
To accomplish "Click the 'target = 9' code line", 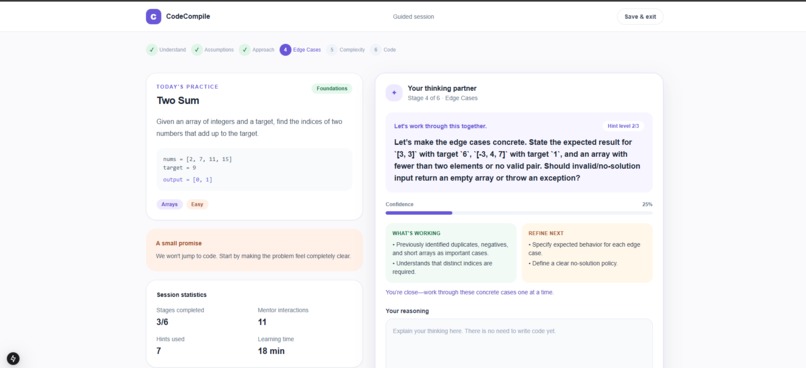I will [x=179, y=168].
